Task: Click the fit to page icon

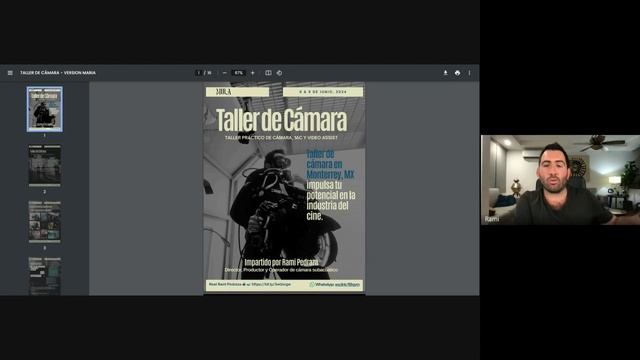Action: point(268,73)
